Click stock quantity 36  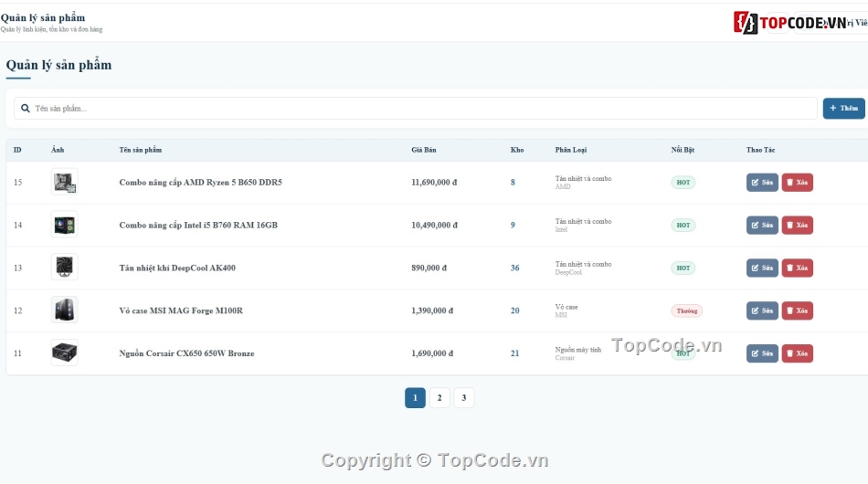[514, 268]
